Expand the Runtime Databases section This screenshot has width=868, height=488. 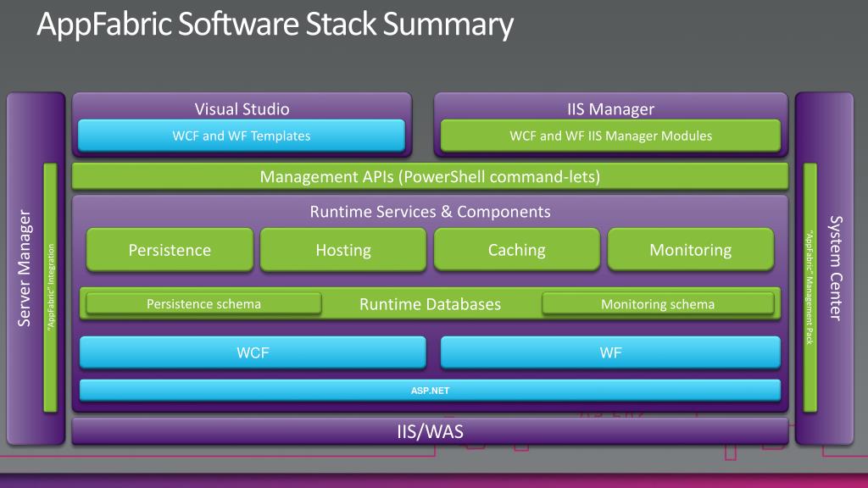coord(431,303)
